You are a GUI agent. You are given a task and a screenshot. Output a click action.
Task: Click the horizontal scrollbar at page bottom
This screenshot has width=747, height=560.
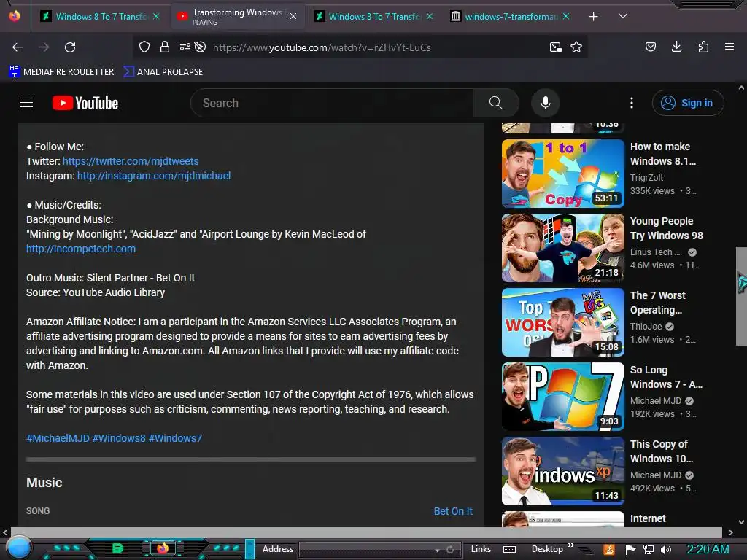click(x=366, y=532)
